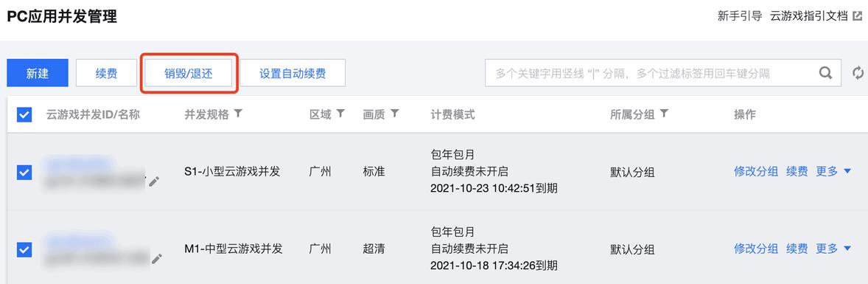Open filter icon for 所属分组 column
This screenshot has width=868, height=284.
click(x=664, y=114)
